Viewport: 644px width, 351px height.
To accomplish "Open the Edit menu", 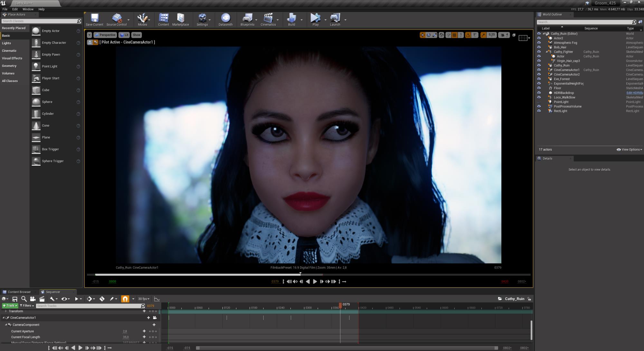I will pyautogui.click(x=15, y=9).
